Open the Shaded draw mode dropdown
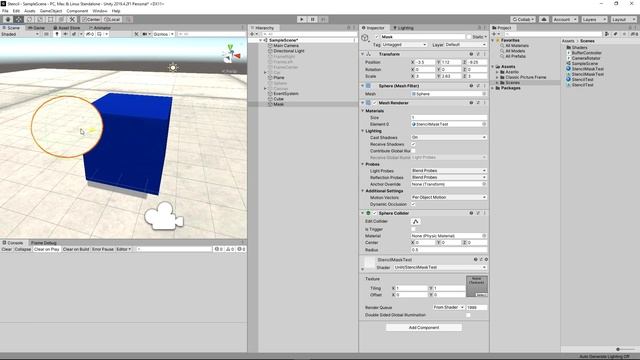The height and width of the screenshot is (360, 640). pyautogui.click(x=20, y=34)
